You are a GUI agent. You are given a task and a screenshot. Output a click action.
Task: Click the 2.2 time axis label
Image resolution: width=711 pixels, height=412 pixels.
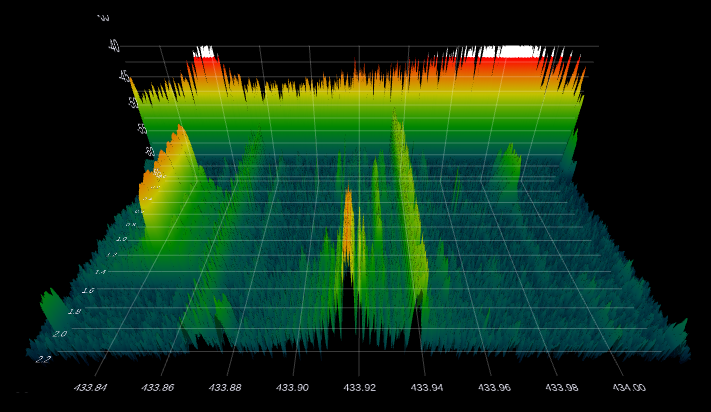(42, 357)
